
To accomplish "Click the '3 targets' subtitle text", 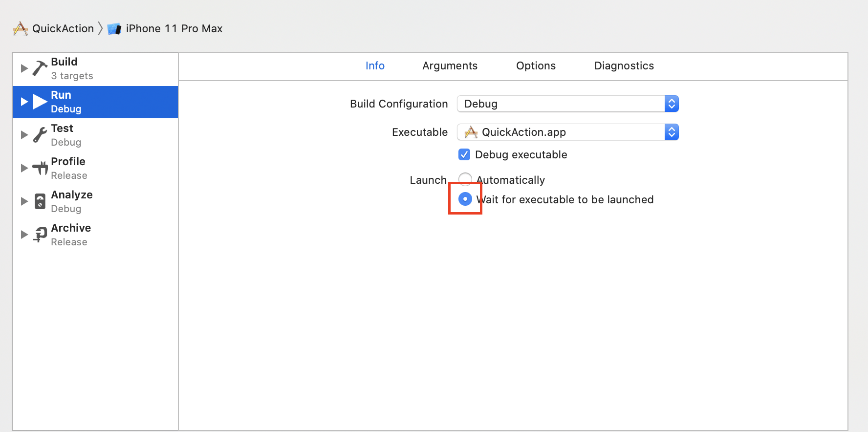I will point(72,76).
